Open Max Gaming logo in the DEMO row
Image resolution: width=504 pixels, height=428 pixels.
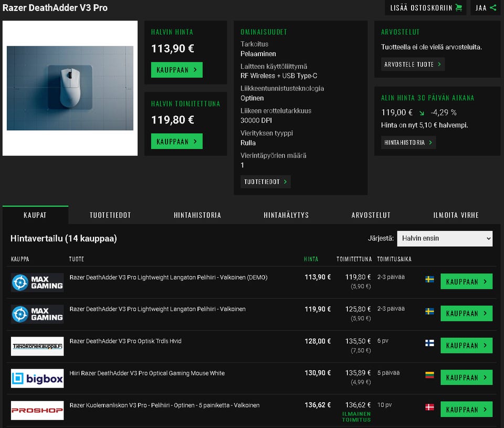point(37,283)
